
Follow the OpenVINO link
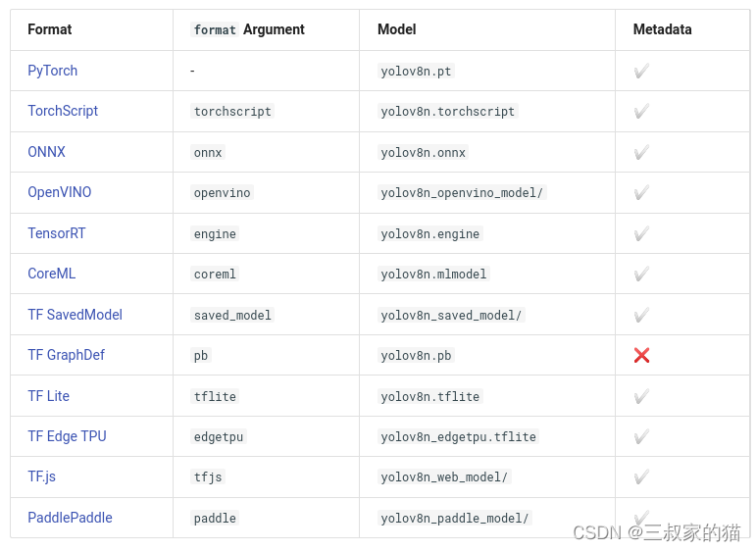tap(59, 192)
